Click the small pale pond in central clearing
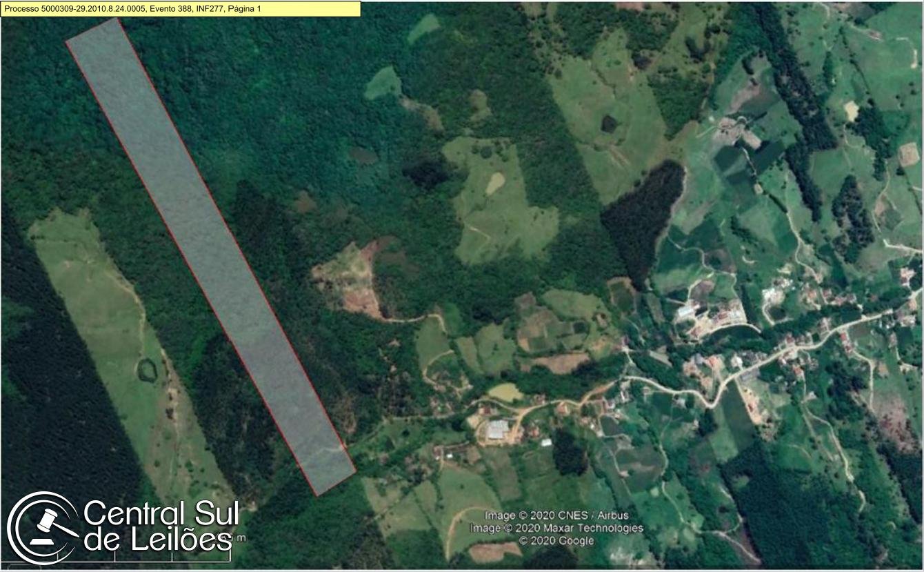Image resolution: width=924 pixels, height=572 pixels. click(x=494, y=184)
